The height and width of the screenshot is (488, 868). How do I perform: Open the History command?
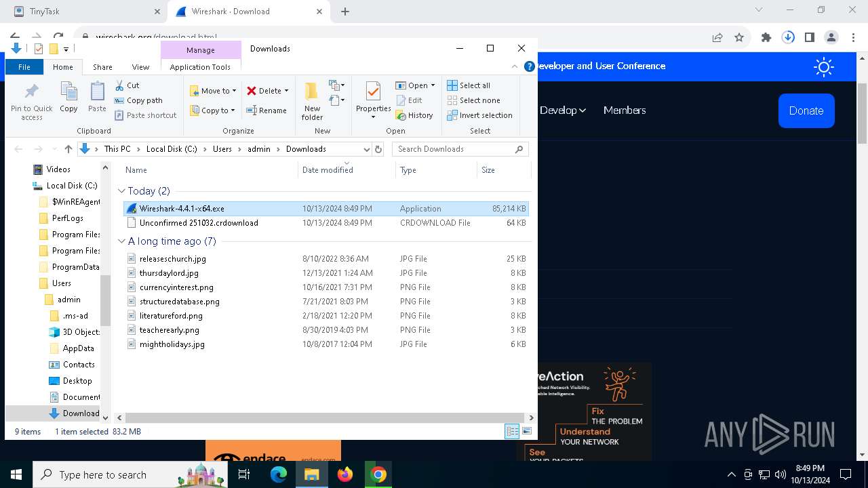[x=414, y=115]
